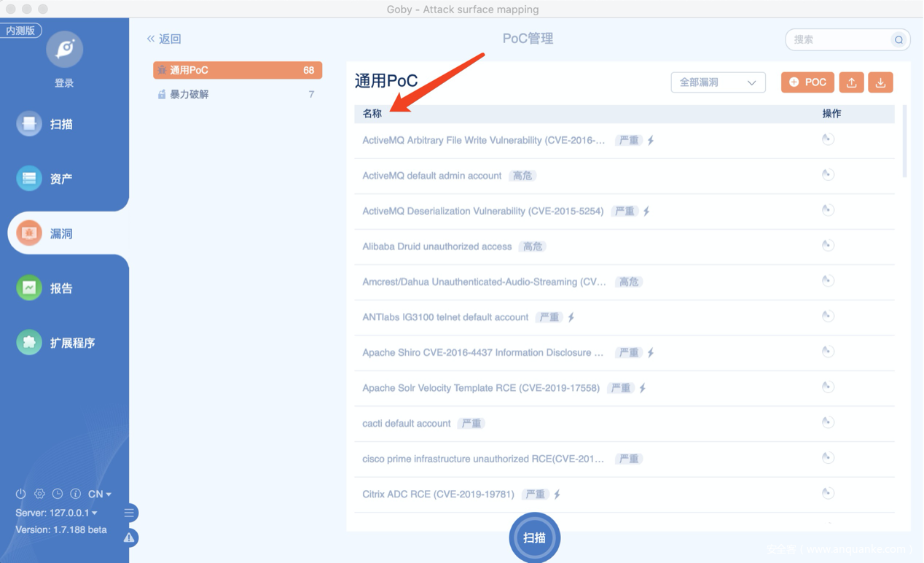This screenshot has height=563, width=924.
Task: Click the info icon in the sidebar footer
Action: [75, 494]
